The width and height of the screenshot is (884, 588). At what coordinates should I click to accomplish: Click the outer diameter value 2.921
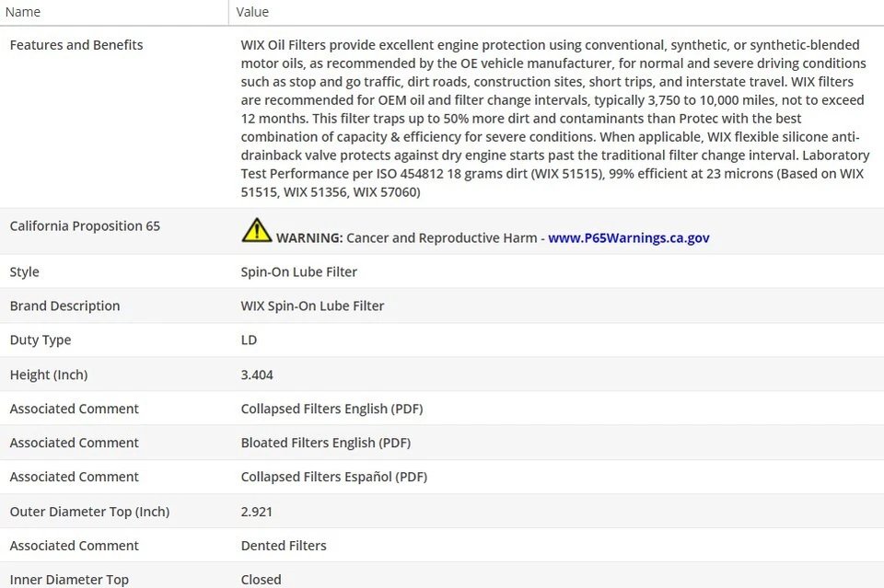pos(257,512)
